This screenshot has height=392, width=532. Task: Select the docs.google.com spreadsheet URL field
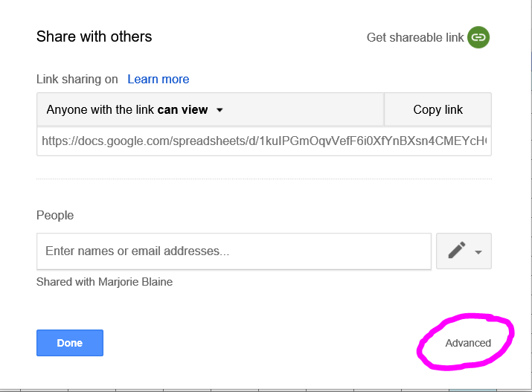click(x=264, y=141)
